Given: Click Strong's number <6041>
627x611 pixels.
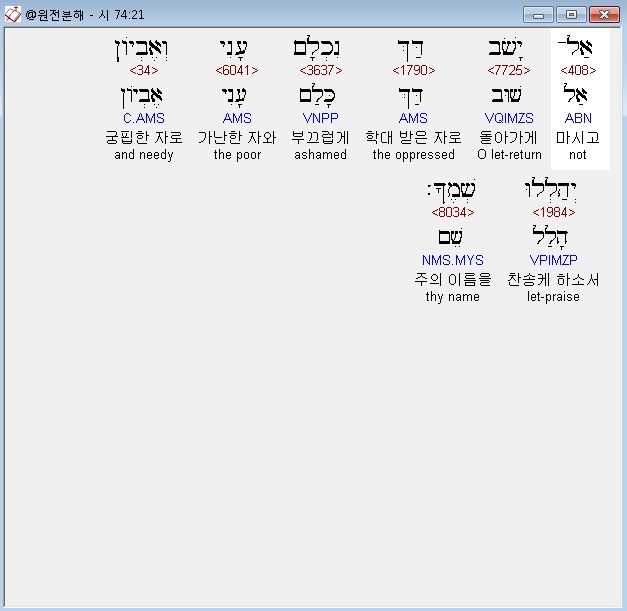Looking at the screenshot, I should [x=237, y=70].
